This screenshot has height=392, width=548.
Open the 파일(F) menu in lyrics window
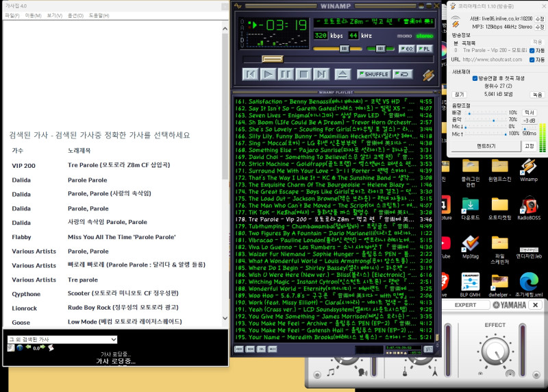tap(12, 15)
